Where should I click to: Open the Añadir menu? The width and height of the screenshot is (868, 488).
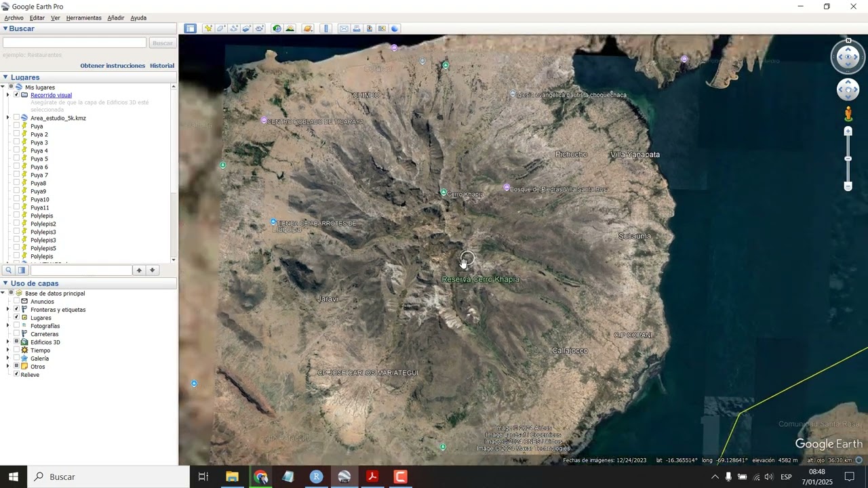click(116, 18)
